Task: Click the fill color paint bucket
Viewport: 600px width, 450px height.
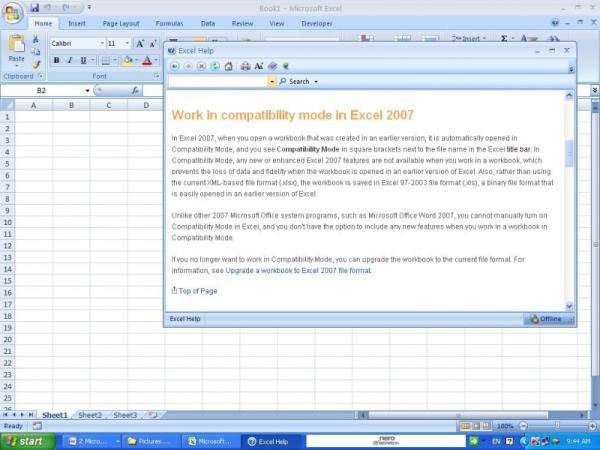Action: point(128,60)
